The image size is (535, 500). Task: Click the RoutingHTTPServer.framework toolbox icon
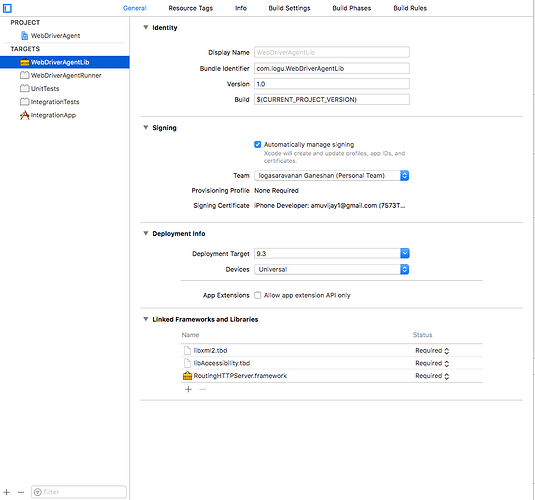pos(187,376)
